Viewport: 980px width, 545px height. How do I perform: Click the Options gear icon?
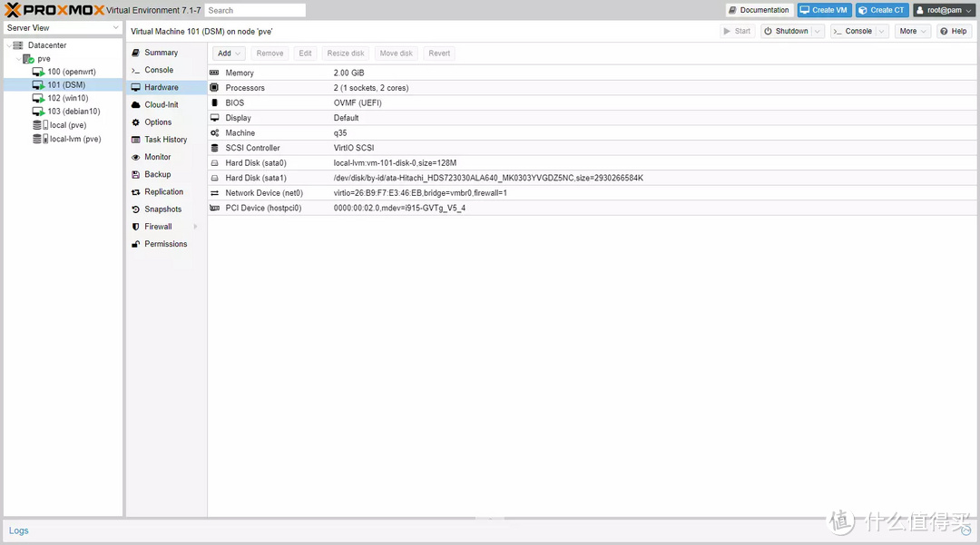135,122
